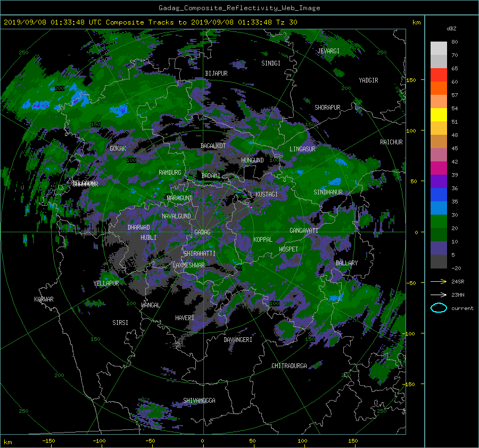Click the YADGIR city label

(x=368, y=80)
